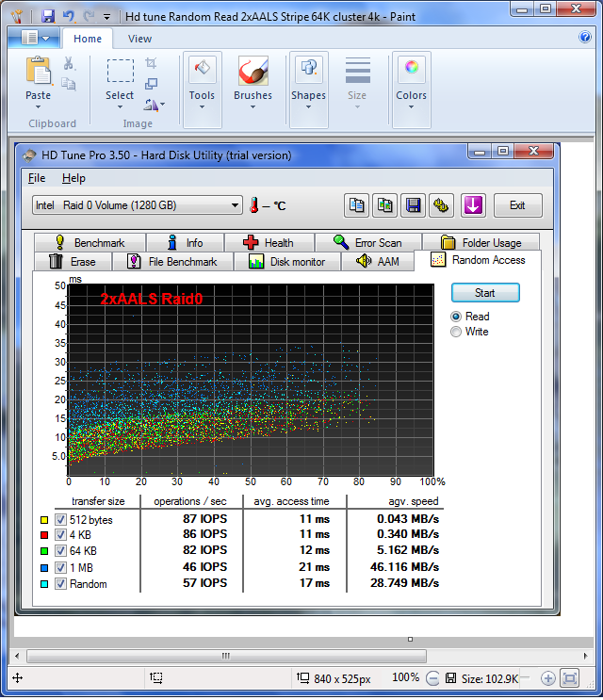The height and width of the screenshot is (700, 603).
Task: Expand the Select dropdown arrow
Action: pos(120,107)
